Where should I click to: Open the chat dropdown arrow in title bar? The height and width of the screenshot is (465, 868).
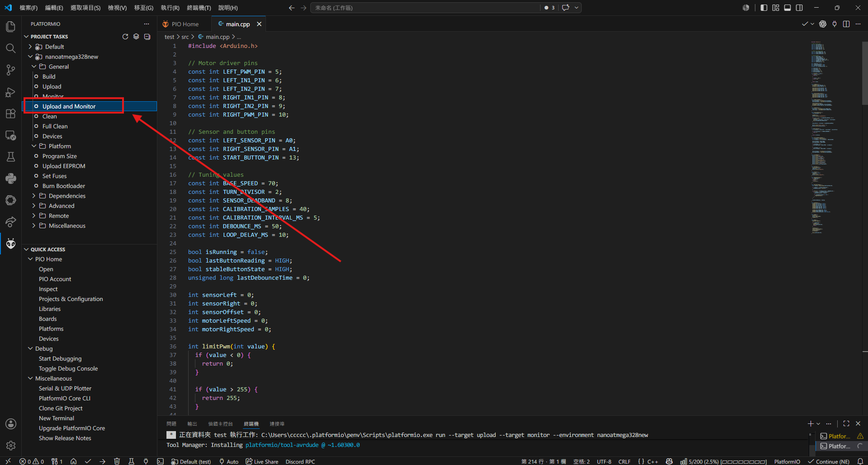click(x=576, y=8)
